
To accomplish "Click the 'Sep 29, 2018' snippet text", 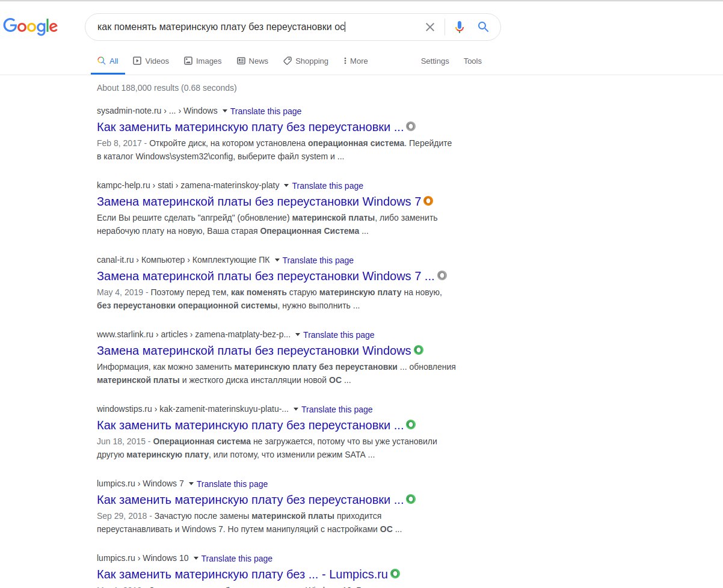I will pyautogui.click(x=122, y=516).
